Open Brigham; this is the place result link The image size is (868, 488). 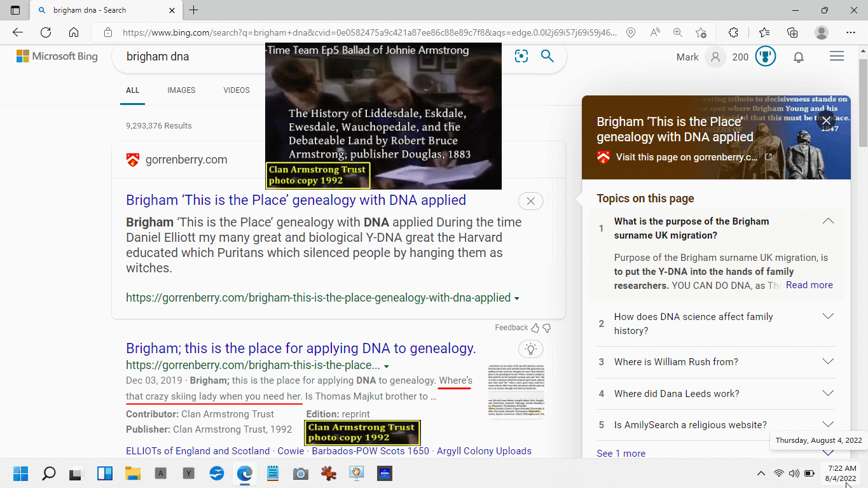point(301,348)
